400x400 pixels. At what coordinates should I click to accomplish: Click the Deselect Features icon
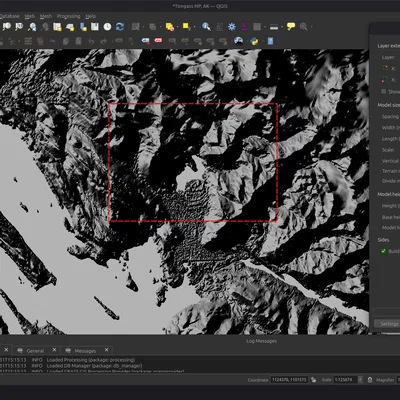[x=170, y=27]
